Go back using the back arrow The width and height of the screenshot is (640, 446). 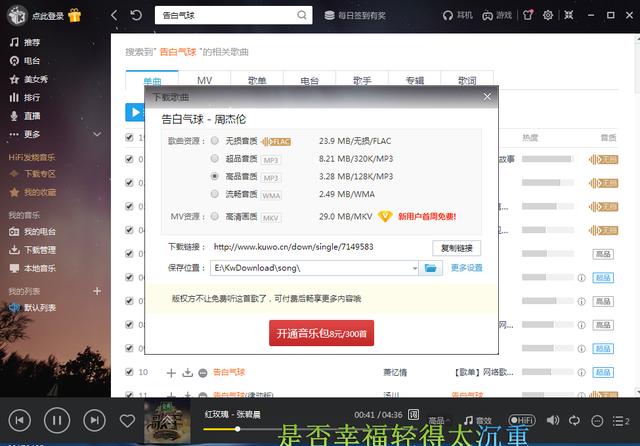coord(114,16)
